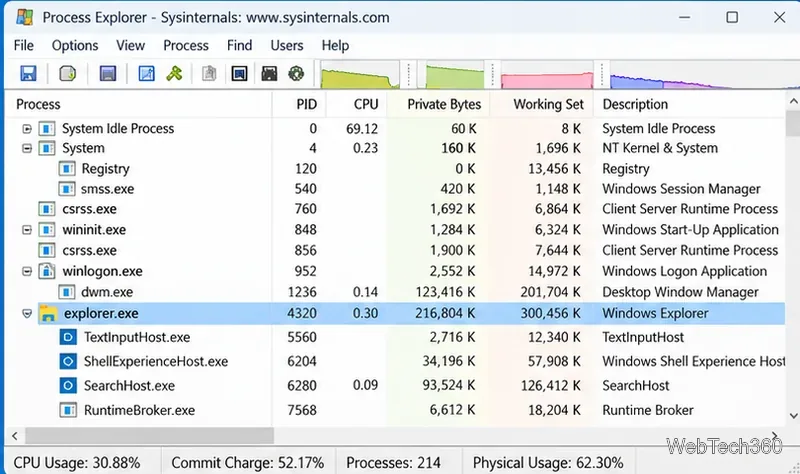Click the Properties toolbar icon
The image size is (800, 474).
click(x=209, y=73)
